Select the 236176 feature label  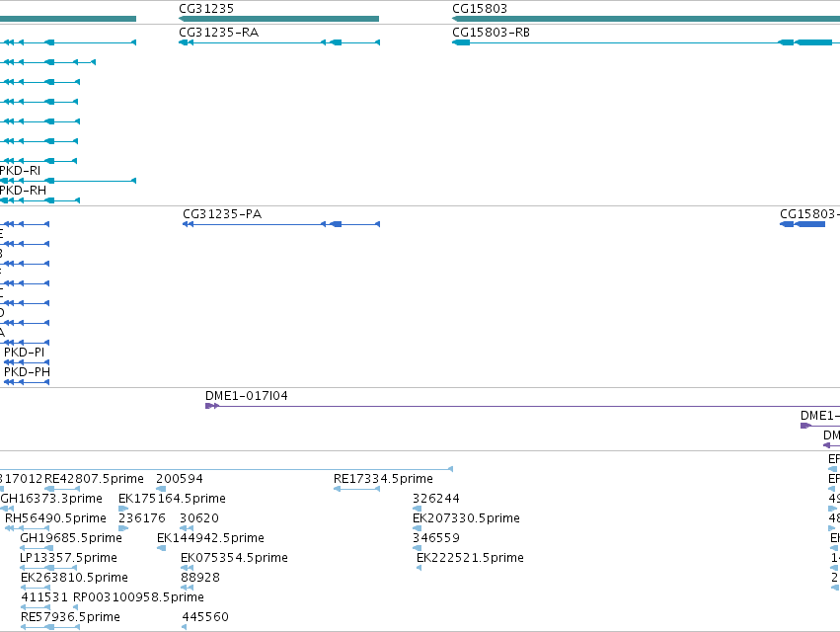142,518
